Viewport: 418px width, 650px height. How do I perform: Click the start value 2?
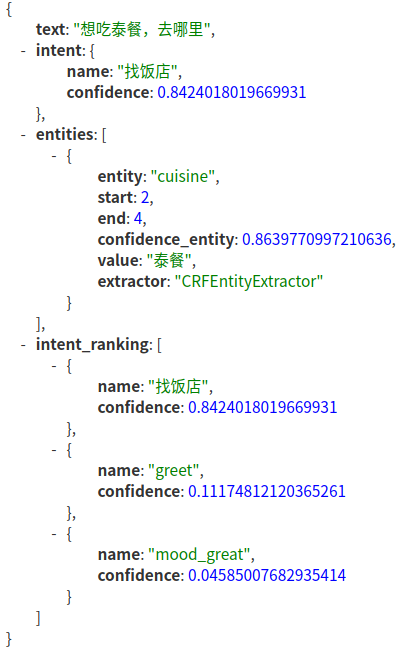145,198
